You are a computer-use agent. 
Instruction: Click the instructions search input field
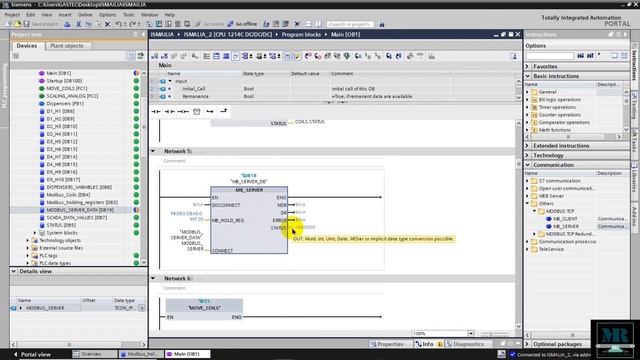pyautogui.click(x=550, y=56)
